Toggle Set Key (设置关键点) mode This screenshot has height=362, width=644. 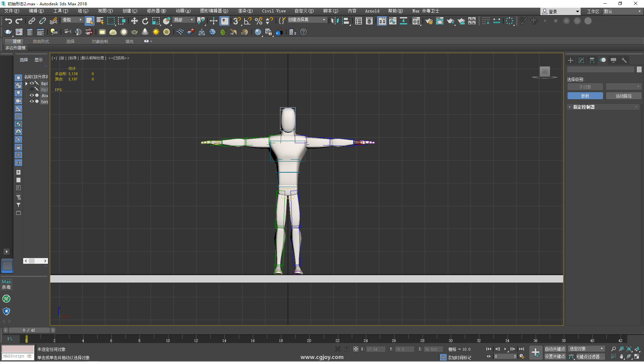555,357
